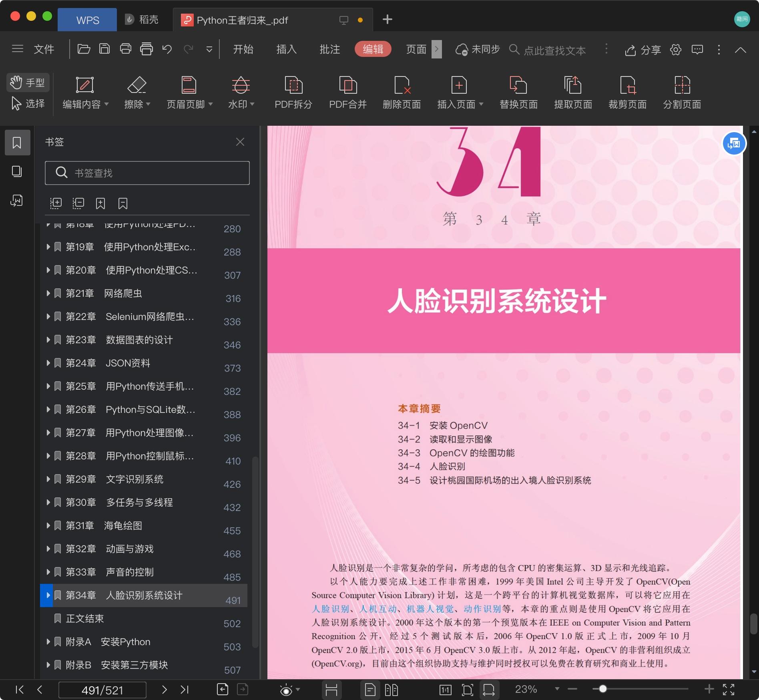
Task: Toggle eye protection mode icon
Action: pos(286,690)
